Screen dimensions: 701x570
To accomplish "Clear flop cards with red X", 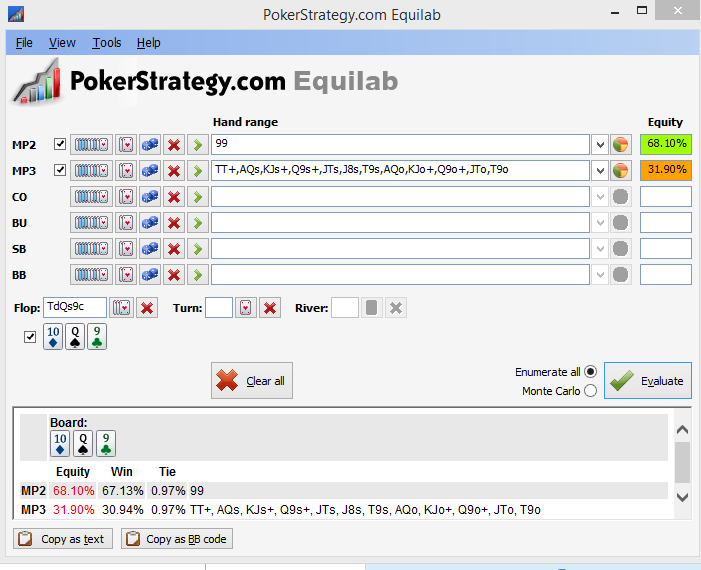I will coord(147,308).
